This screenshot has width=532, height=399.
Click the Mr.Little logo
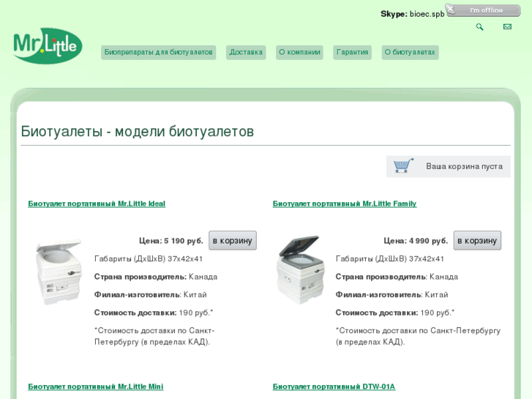pyautogui.click(x=48, y=46)
